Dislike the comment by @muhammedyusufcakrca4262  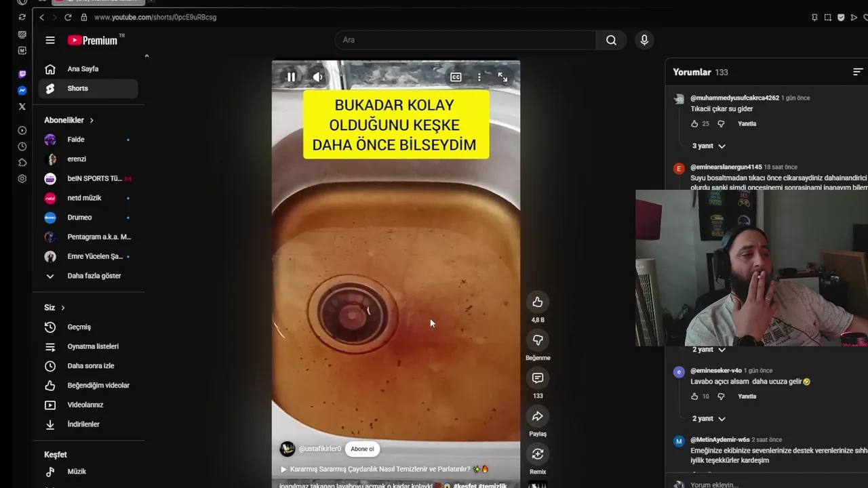721,124
